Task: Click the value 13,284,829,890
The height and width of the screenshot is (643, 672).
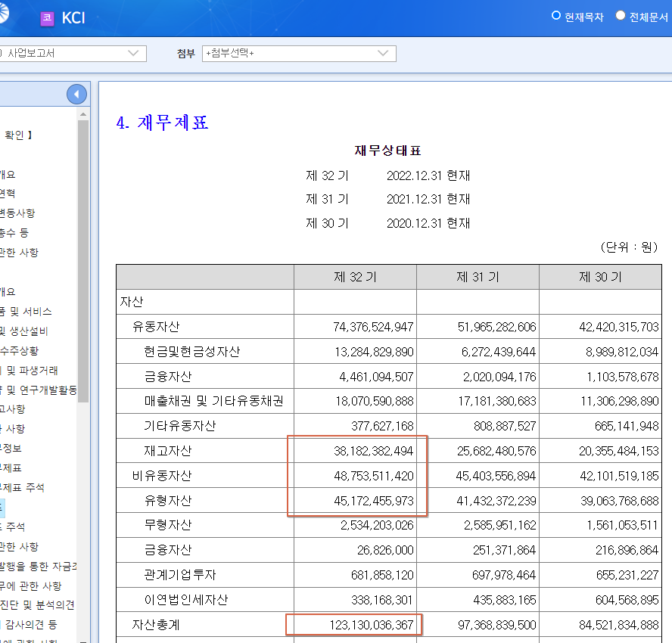Action: click(x=374, y=352)
